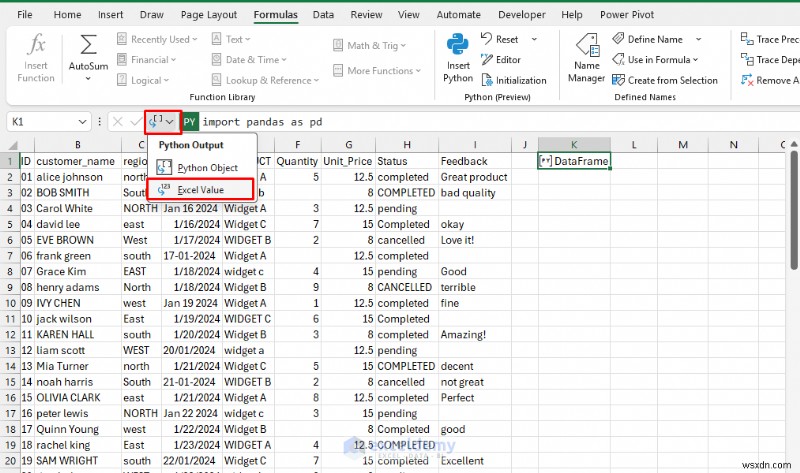
Task: Switch to the Page Layout tab
Action: (x=209, y=14)
